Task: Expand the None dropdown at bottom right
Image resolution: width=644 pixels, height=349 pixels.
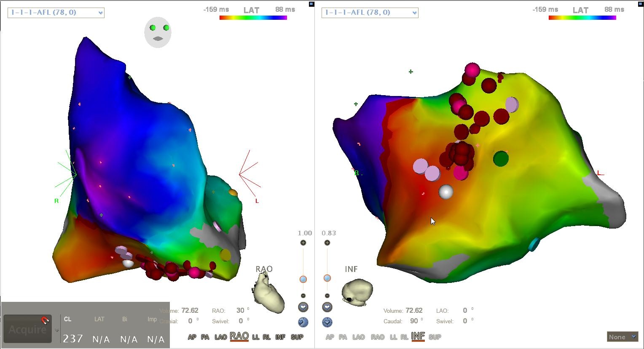Action: (622, 337)
